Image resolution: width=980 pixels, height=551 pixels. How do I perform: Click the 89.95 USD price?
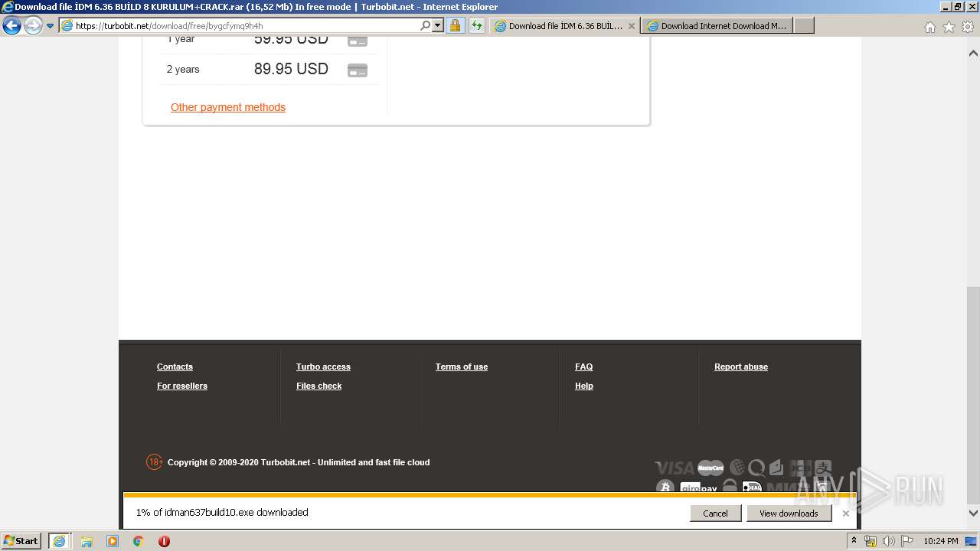291,69
